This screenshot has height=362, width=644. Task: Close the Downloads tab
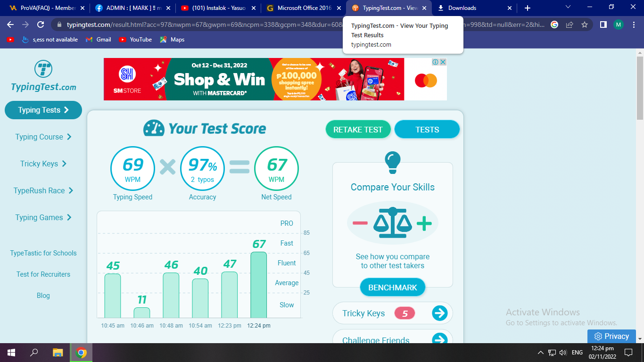509,8
